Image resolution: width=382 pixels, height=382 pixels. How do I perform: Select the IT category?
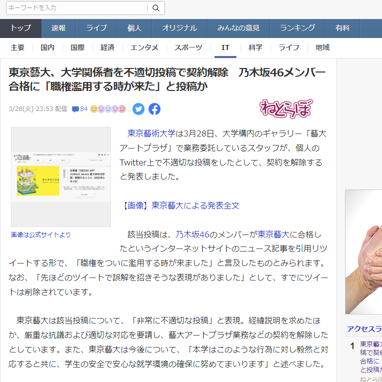[x=225, y=48]
